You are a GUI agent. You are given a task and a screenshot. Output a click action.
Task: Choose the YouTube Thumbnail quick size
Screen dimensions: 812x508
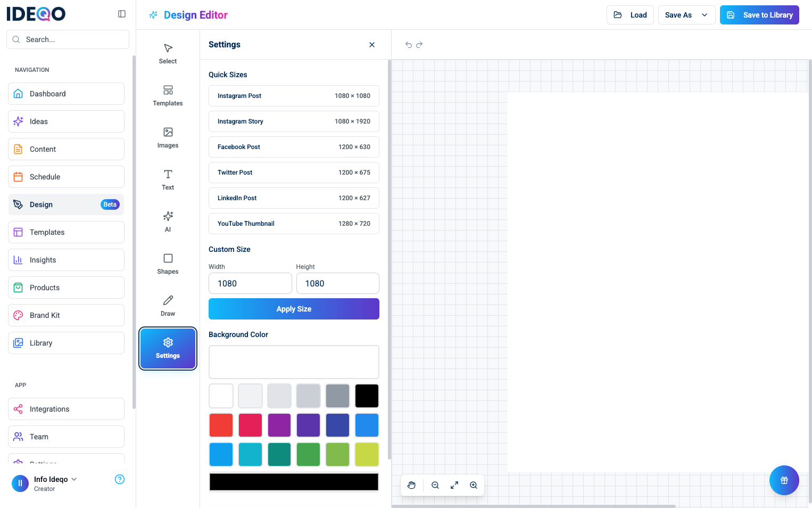[294, 224]
